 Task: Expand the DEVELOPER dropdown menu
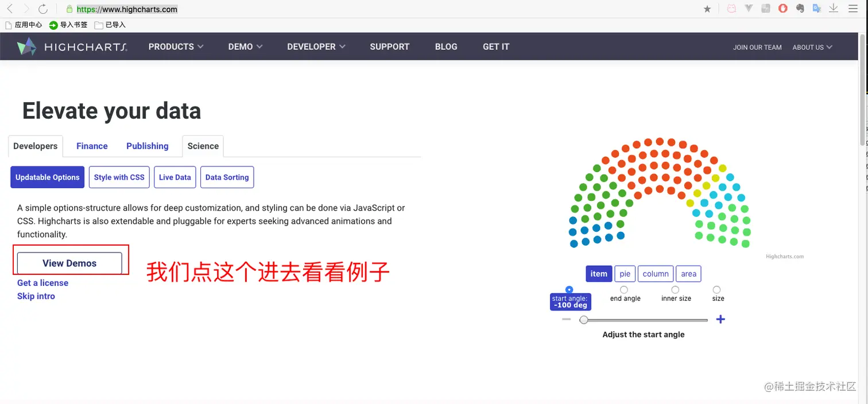tap(316, 46)
